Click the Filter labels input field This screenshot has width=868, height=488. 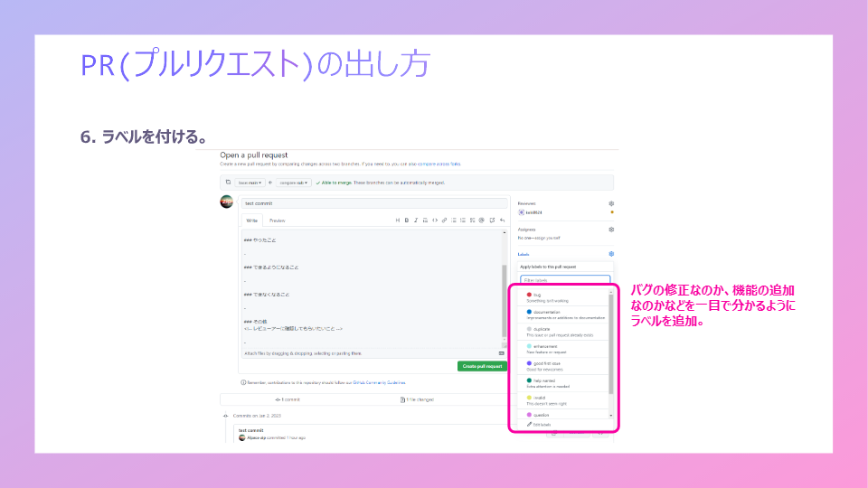[565, 280]
